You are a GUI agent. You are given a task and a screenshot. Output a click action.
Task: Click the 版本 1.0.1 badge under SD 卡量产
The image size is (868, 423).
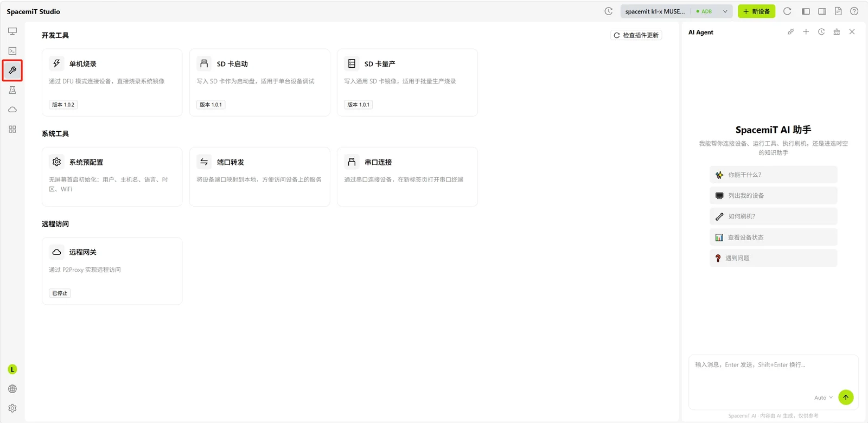coord(358,105)
